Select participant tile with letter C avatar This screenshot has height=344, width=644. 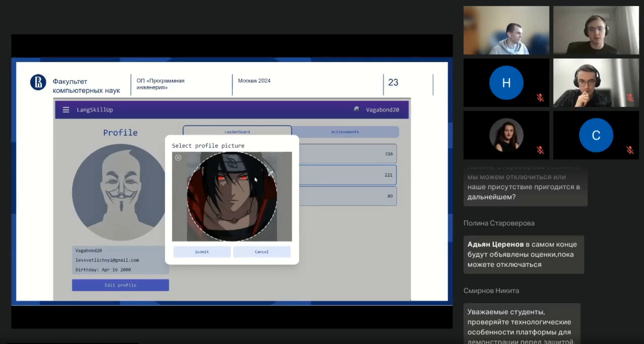tap(596, 135)
